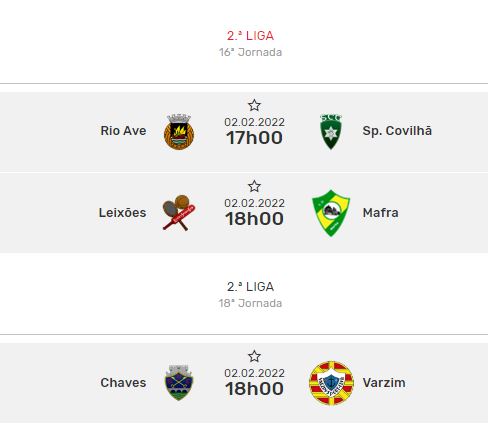Click the 18ª Jornada label
This screenshot has width=488, height=446.
250,303
